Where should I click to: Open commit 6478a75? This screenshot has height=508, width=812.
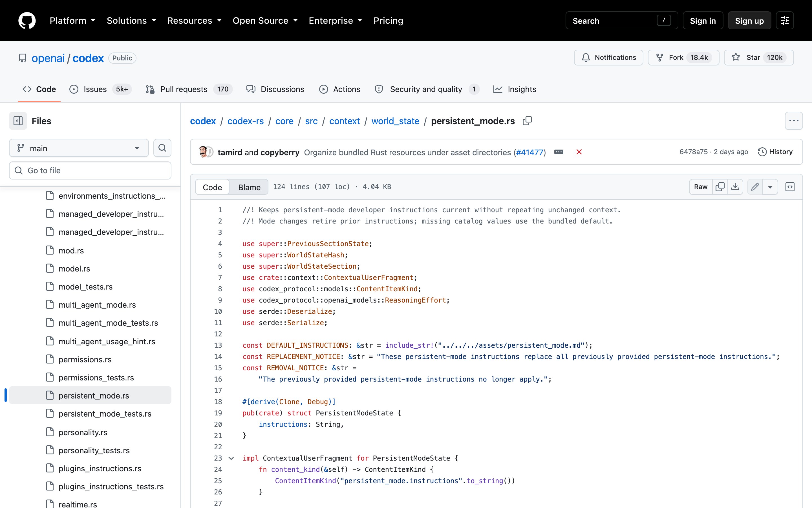point(693,152)
